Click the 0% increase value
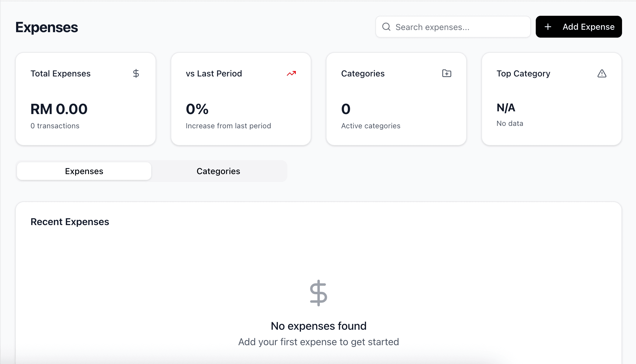The height and width of the screenshot is (364, 636). click(197, 109)
